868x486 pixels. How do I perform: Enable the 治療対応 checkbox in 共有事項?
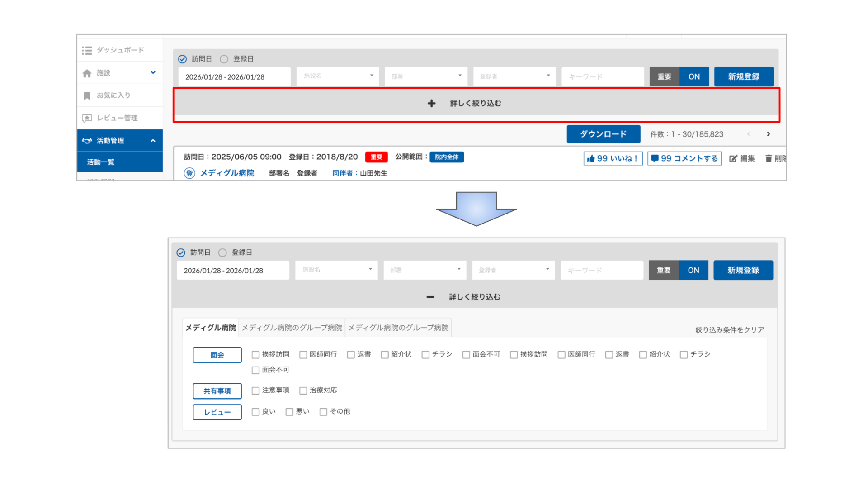303,391
